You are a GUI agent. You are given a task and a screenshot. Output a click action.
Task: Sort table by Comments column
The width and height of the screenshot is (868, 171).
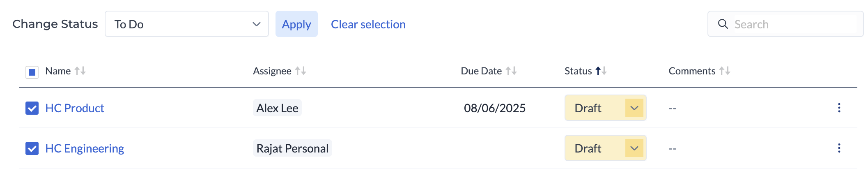pos(725,71)
